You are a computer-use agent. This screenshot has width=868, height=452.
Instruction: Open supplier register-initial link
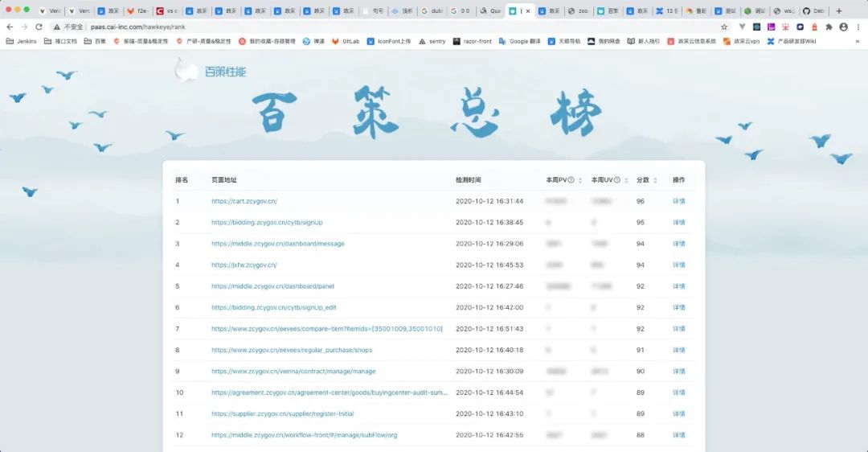pyautogui.click(x=282, y=413)
